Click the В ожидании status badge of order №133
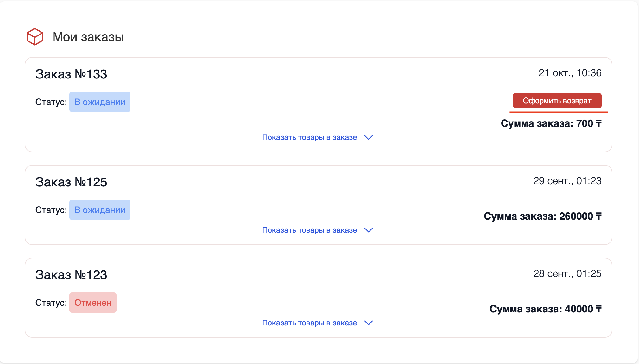 pos(100,102)
